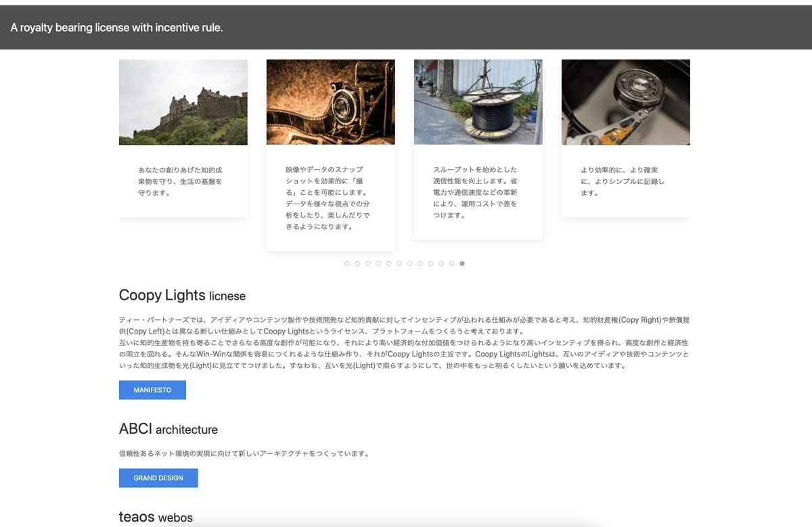Select card text about スループット通信性能

(475, 192)
